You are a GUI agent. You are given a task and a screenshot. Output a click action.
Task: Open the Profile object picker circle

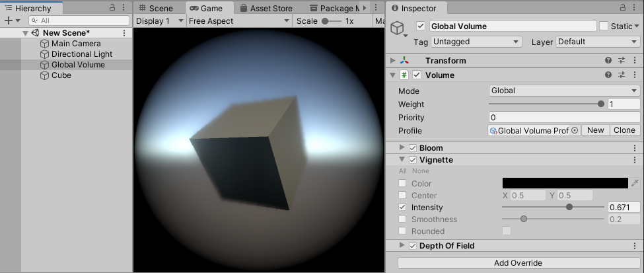[x=575, y=131]
